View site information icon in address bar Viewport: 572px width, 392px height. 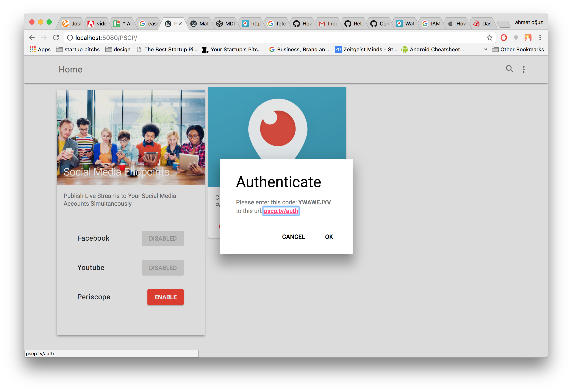pyautogui.click(x=70, y=38)
